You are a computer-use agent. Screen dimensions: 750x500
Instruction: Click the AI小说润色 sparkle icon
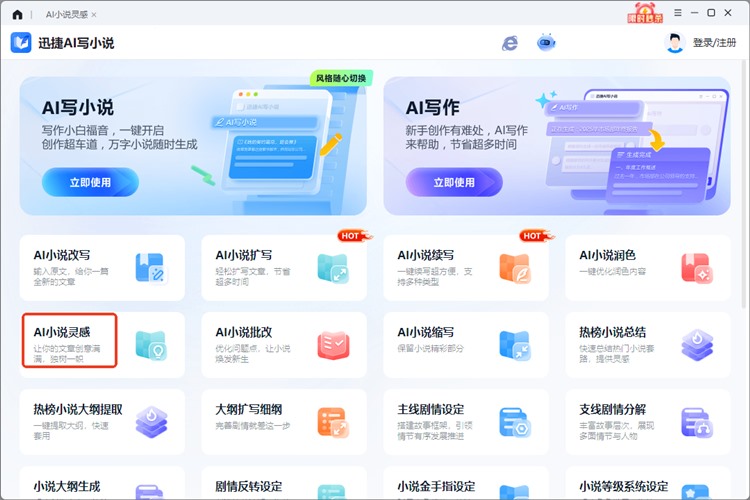[x=697, y=268]
